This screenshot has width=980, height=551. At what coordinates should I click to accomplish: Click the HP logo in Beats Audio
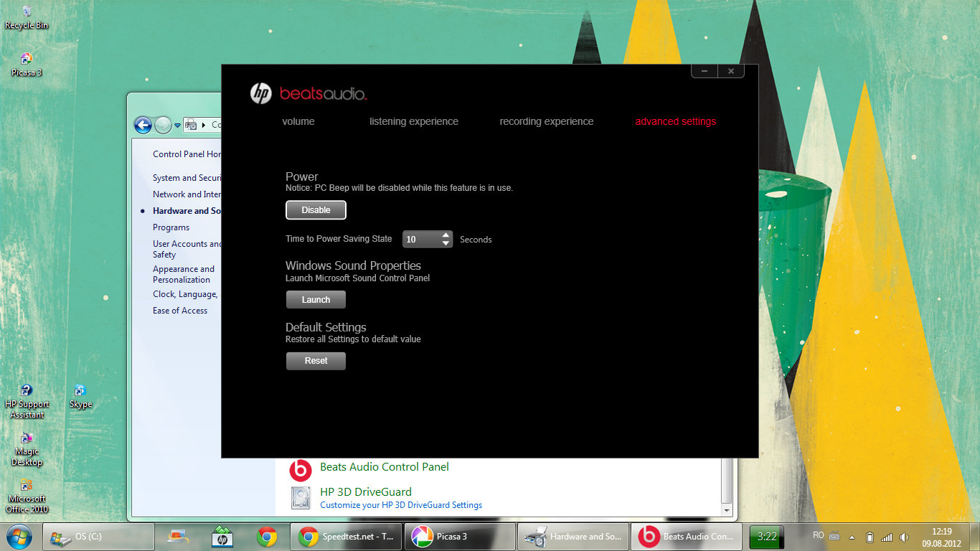[x=261, y=93]
